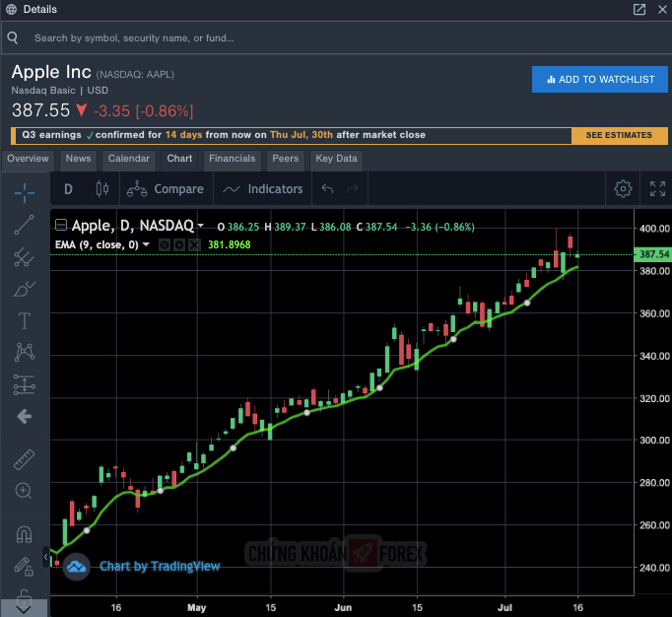This screenshot has width=672, height=617.
Task: Expand the Apple, D, NASDAQ legend dropdown
Action: [200, 225]
